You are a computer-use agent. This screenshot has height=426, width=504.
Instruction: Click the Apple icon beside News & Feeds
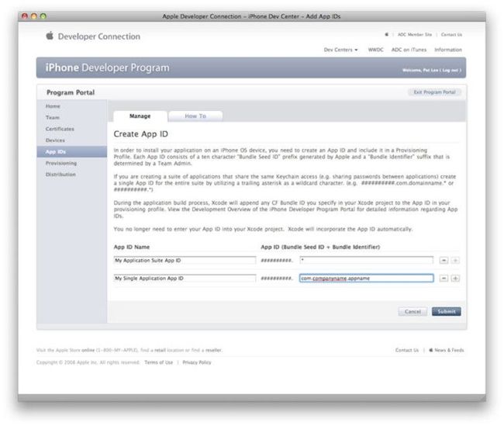[430, 350]
